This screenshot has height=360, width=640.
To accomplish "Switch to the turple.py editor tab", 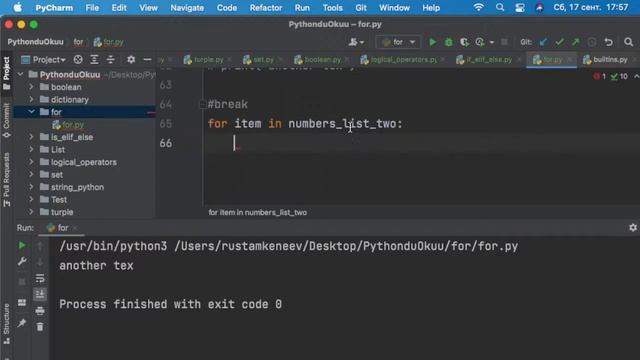I will (208, 60).
